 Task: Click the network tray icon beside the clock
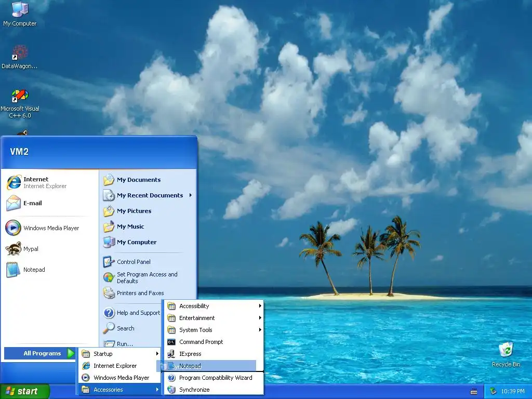493,392
